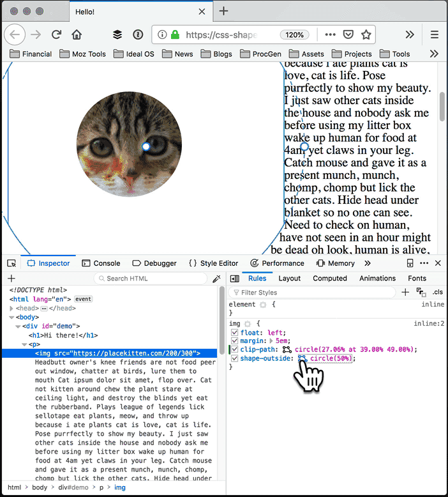Disable the shape-outside declaration checkbox

tap(234, 358)
